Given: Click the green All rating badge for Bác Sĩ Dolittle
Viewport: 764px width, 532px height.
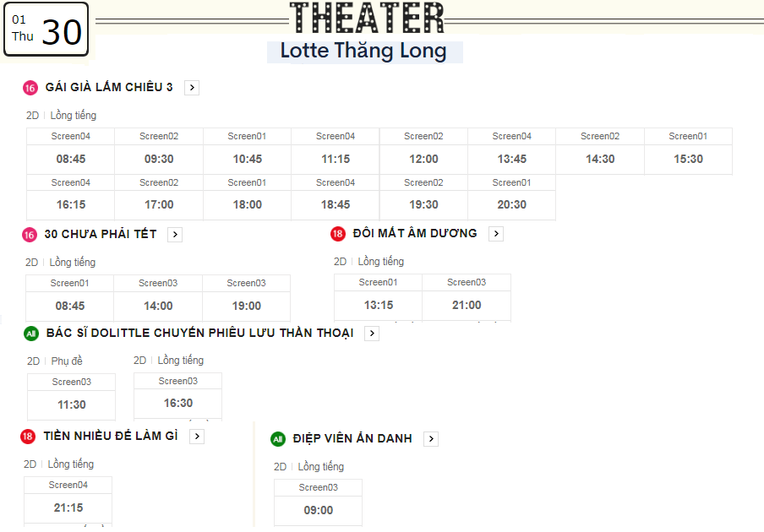Looking at the screenshot, I should coord(31,334).
